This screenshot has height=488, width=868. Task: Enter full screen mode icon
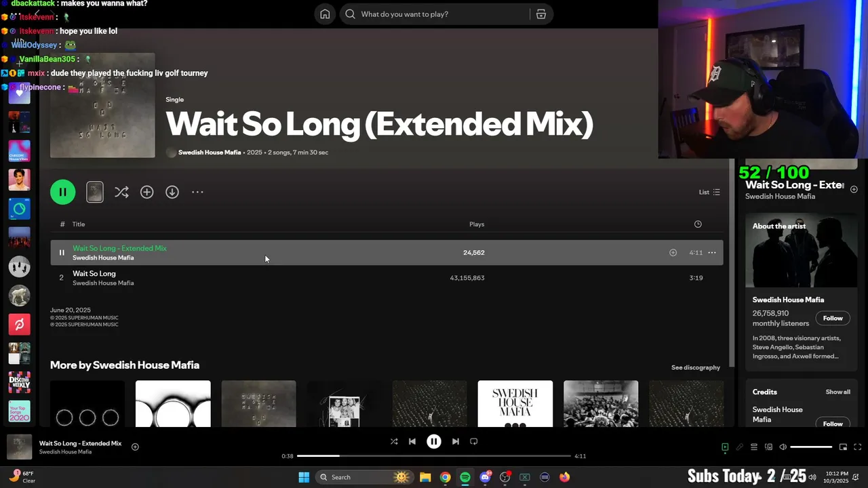pos(858,447)
